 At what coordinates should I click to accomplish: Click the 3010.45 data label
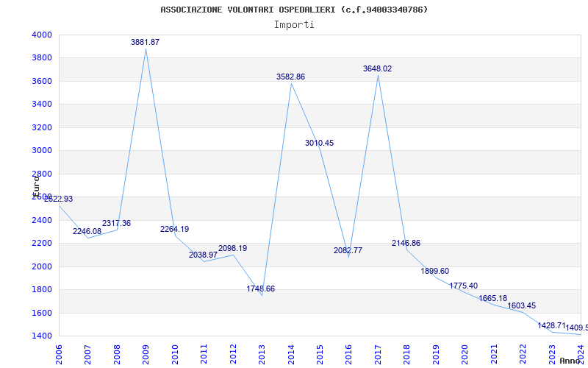click(x=319, y=143)
